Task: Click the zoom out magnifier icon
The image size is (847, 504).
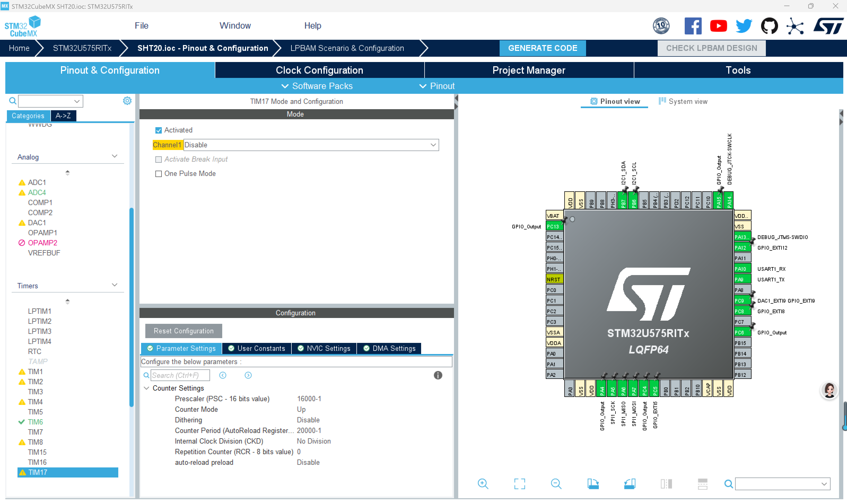Action: point(556,484)
